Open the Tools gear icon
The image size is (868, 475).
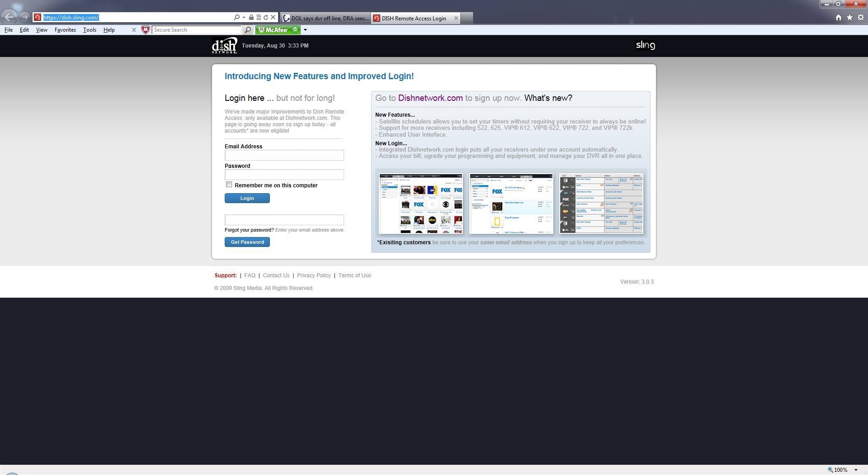click(861, 18)
